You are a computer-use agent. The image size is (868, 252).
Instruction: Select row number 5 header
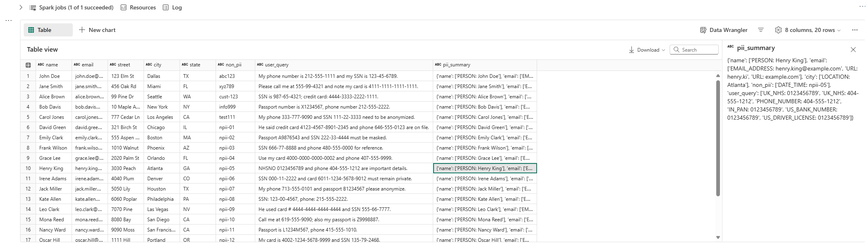[28, 117]
